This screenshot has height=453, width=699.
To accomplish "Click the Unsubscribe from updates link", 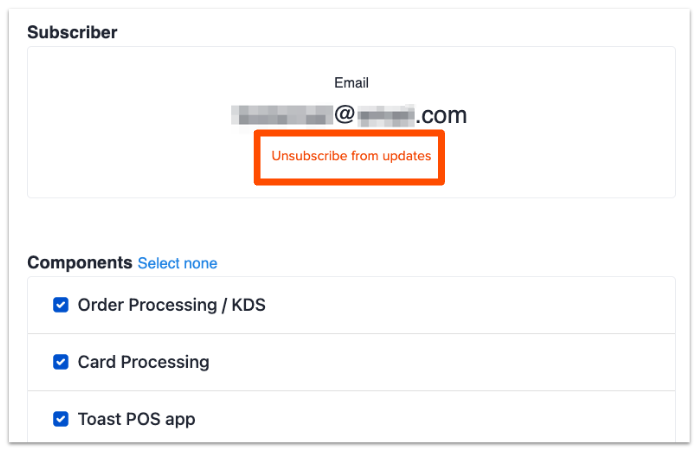I will pos(351,156).
